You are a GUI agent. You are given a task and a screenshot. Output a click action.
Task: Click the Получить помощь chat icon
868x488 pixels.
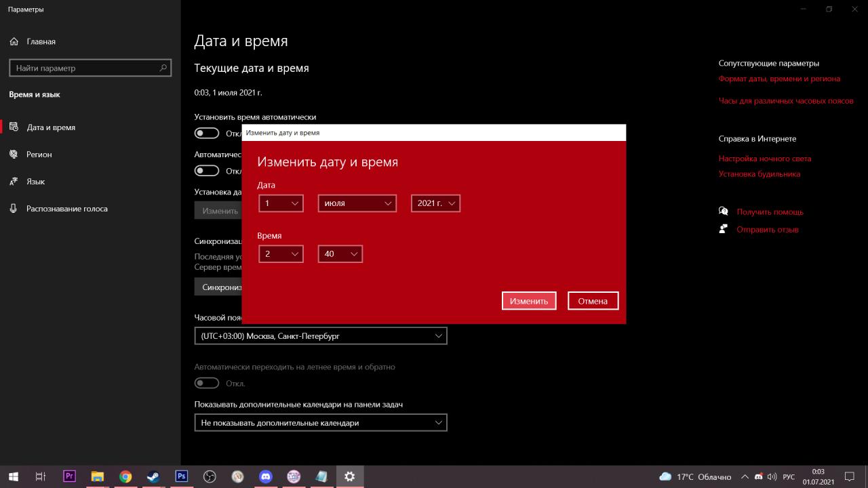coord(724,211)
